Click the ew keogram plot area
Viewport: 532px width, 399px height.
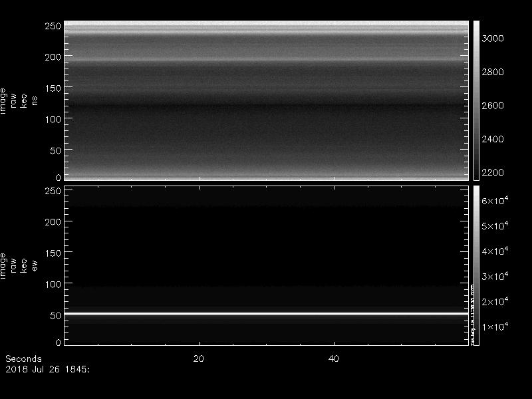pyautogui.click(x=267, y=265)
